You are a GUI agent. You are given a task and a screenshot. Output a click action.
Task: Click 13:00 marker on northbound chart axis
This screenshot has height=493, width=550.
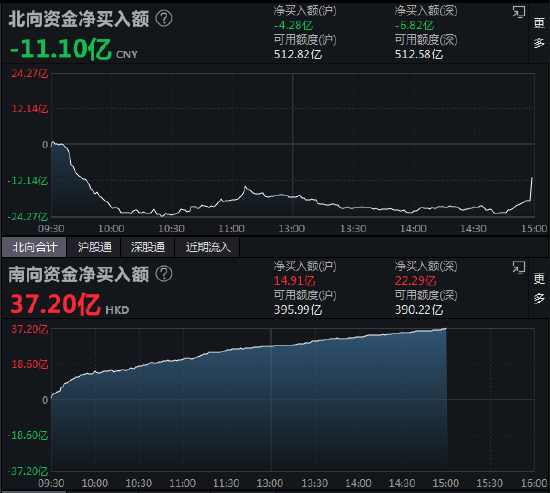click(292, 229)
